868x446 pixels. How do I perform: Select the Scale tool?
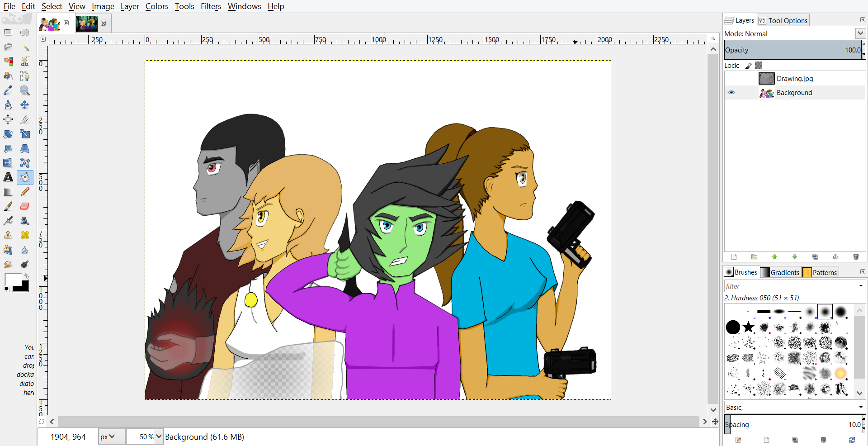coord(24,134)
